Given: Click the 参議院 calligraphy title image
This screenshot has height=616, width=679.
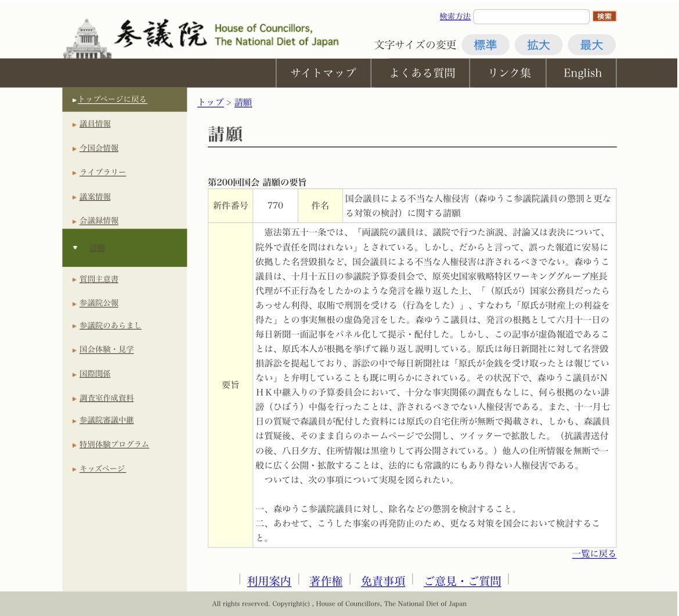Looking at the screenshot, I should click(x=160, y=35).
